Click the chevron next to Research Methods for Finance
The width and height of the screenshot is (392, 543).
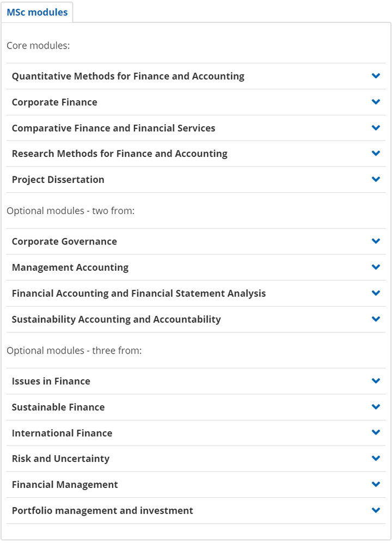376,153
